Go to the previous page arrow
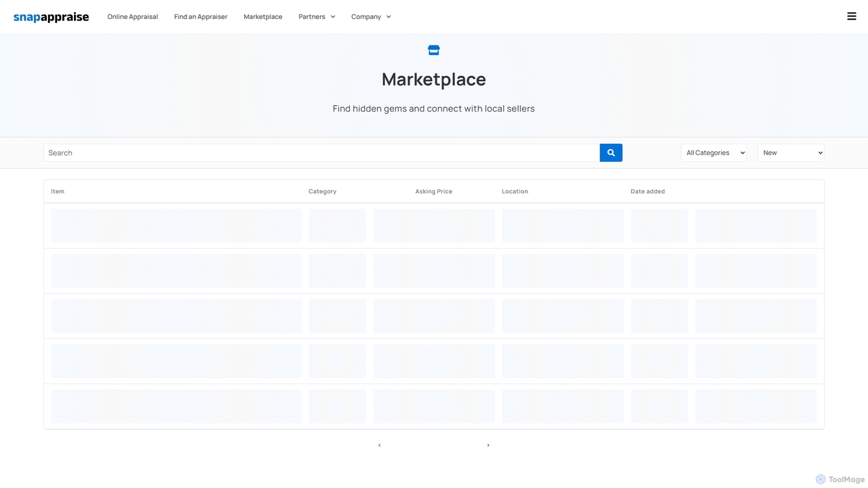Screen dimensions: 868x488 point(380,445)
